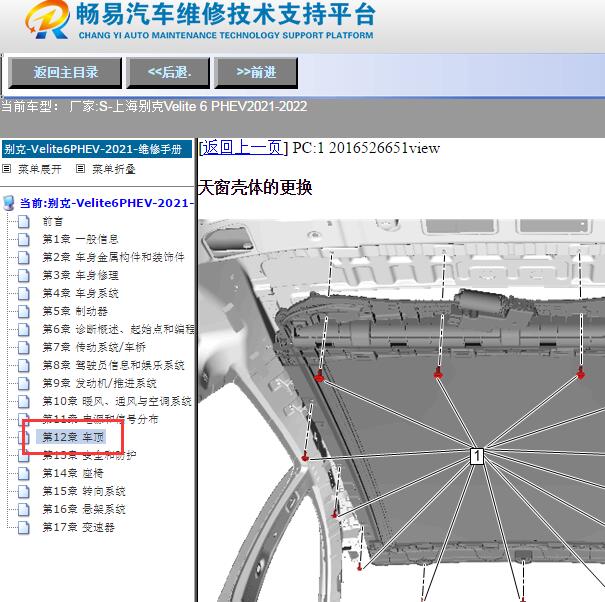Click the page icon next to 第2章

24,257
